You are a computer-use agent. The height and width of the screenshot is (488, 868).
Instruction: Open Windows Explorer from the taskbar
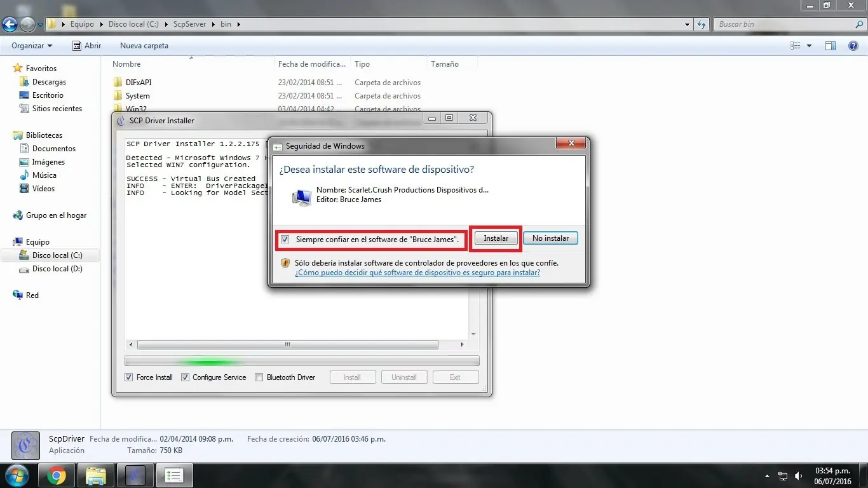point(95,475)
